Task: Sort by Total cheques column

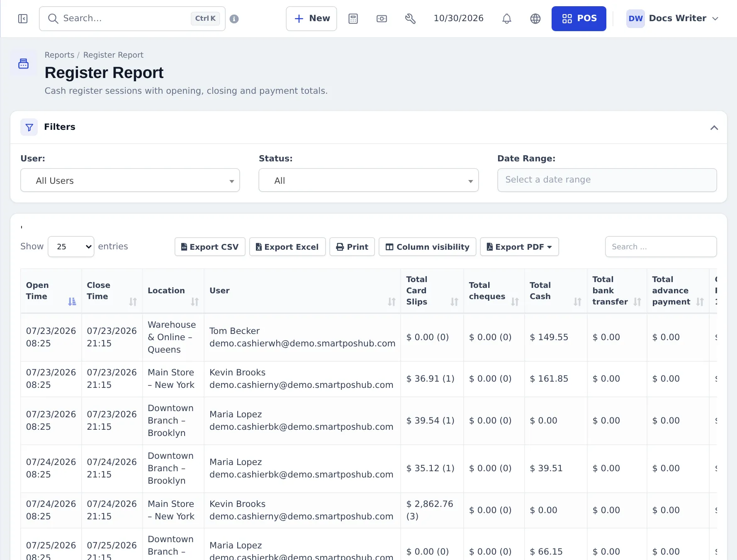Action: [494, 291]
